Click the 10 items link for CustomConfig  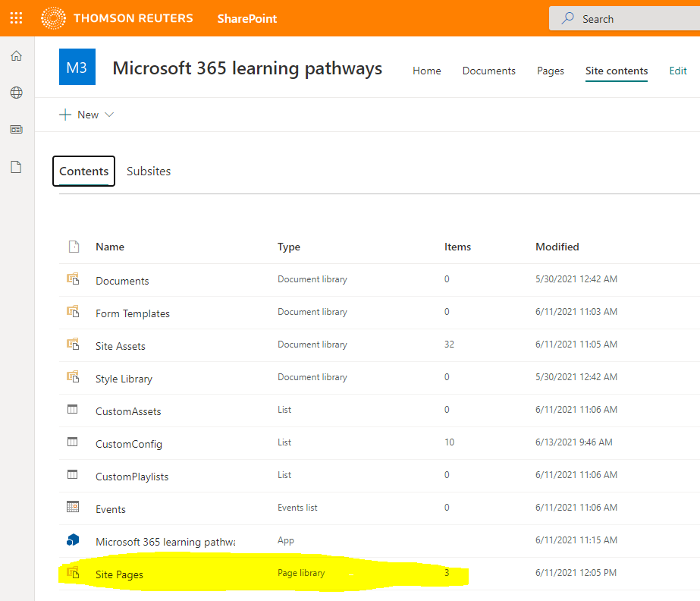pos(450,443)
